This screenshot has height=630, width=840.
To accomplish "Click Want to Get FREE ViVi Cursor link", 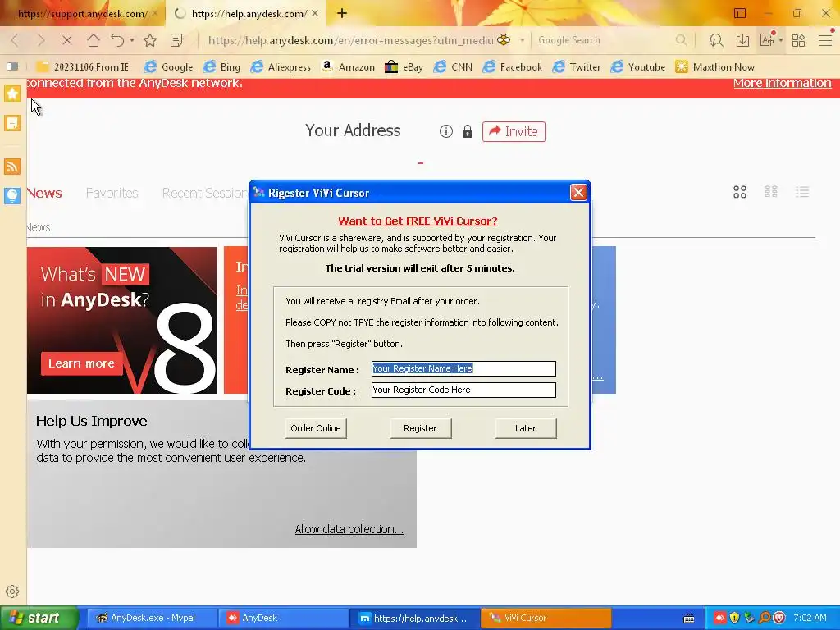I will point(418,221).
